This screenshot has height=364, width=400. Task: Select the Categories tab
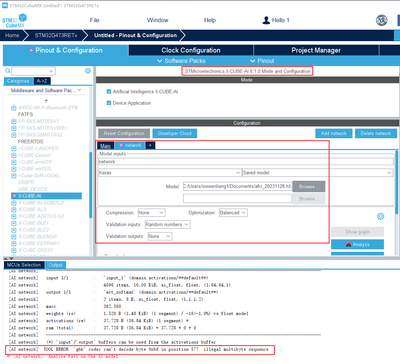18,81
